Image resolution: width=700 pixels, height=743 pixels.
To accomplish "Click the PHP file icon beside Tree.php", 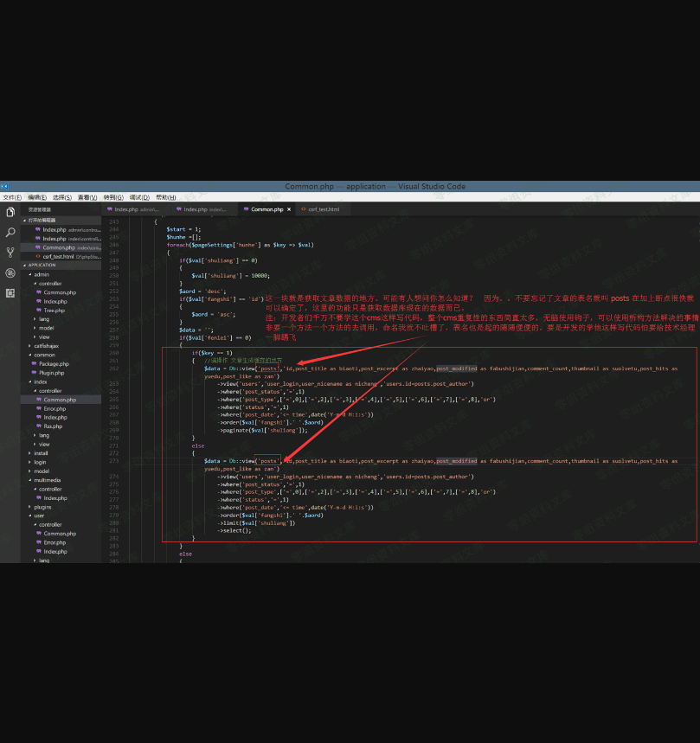I will pyautogui.click(x=40, y=310).
